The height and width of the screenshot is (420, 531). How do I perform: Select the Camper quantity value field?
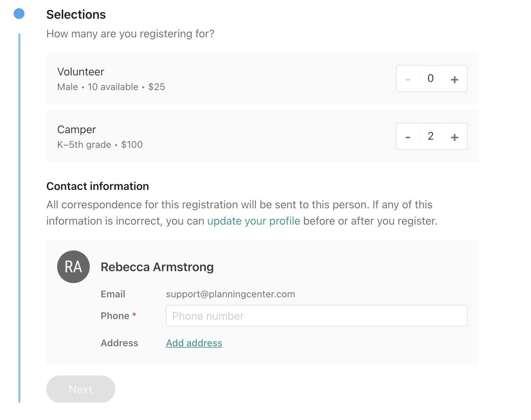pyautogui.click(x=430, y=136)
